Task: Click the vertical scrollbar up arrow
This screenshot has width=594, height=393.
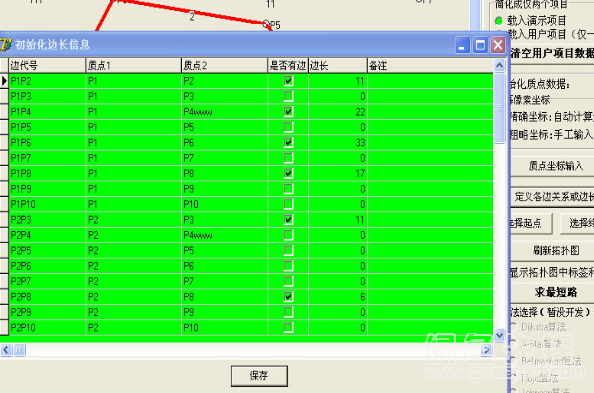Action: (500, 66)
